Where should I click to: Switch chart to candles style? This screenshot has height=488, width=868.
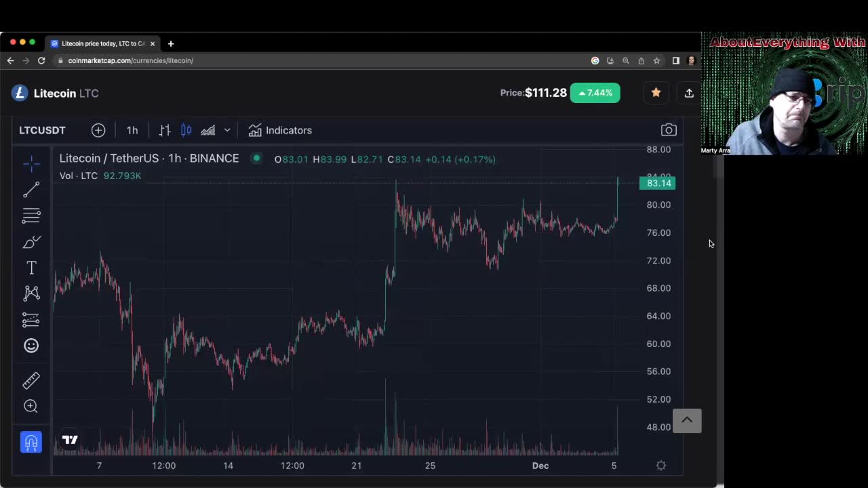(x=186, y=130)
